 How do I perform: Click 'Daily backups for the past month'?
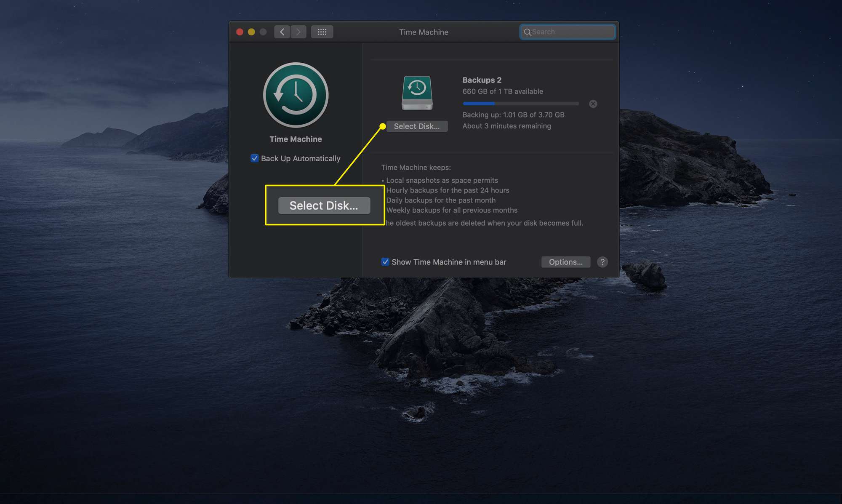tap(441, 200)
